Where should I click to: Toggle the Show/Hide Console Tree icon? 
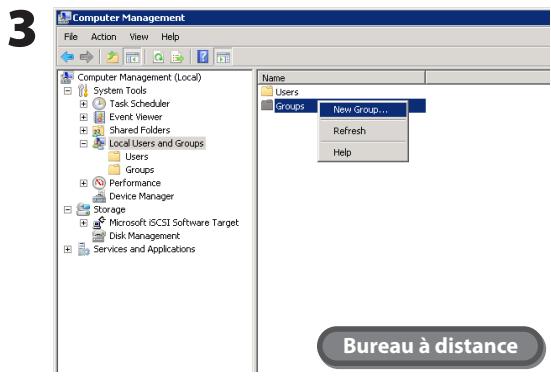[x=133, y=57]
